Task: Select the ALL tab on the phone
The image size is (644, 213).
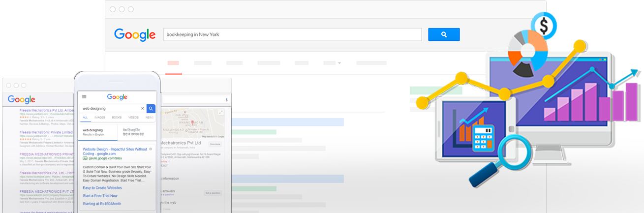Action: (85, 118)
